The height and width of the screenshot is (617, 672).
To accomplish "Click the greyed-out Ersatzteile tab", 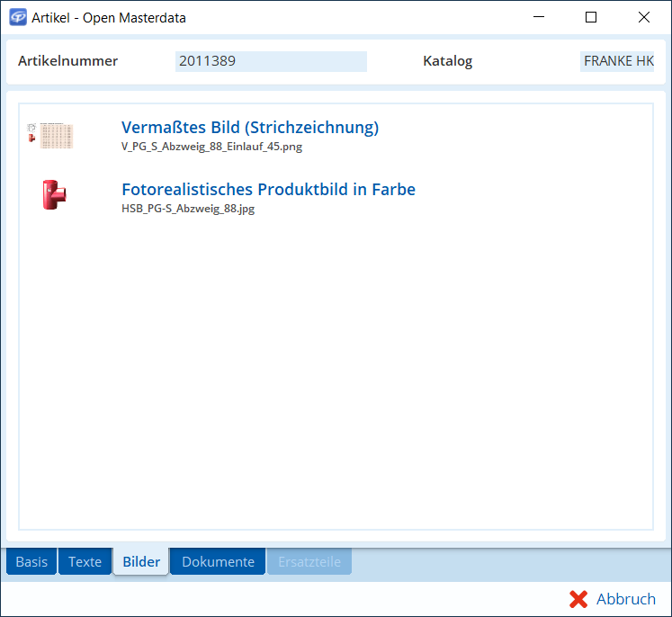I will click(x=309, y=562).
